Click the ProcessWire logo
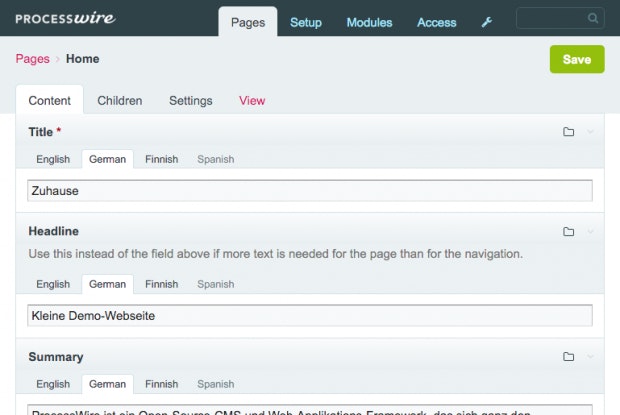The image size is (620, 415). [65, 18]
